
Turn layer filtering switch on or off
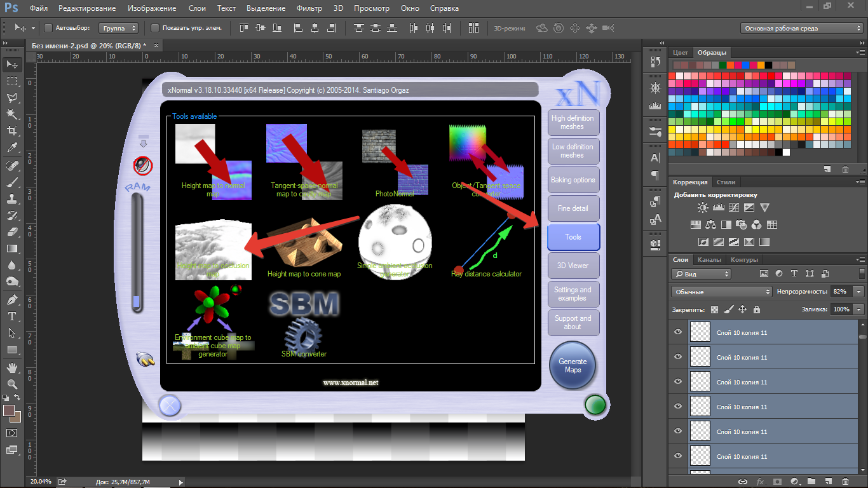click(862, 273)
